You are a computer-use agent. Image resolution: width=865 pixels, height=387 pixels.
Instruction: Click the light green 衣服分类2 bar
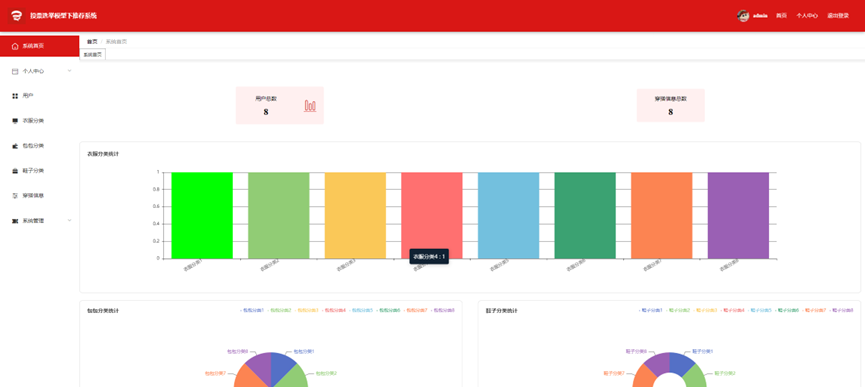coord(279,216)
